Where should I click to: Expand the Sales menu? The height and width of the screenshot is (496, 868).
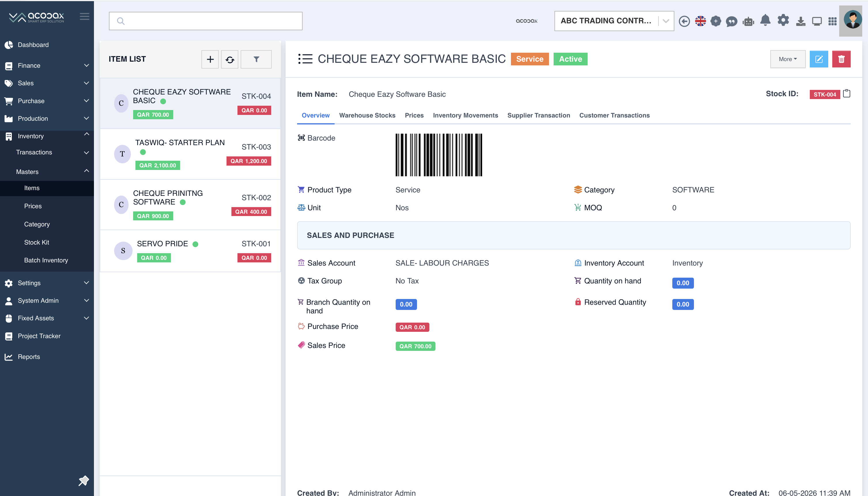[47, 83]
